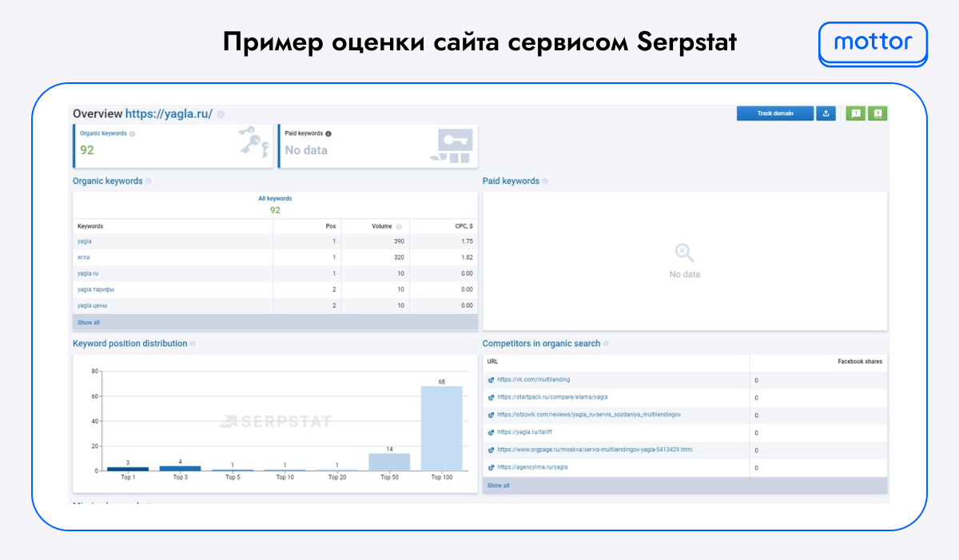Image resolution: width=959 pixels, height=560 pixels.
Task: Click the first green feedback icon button
Action: (856, 113)
